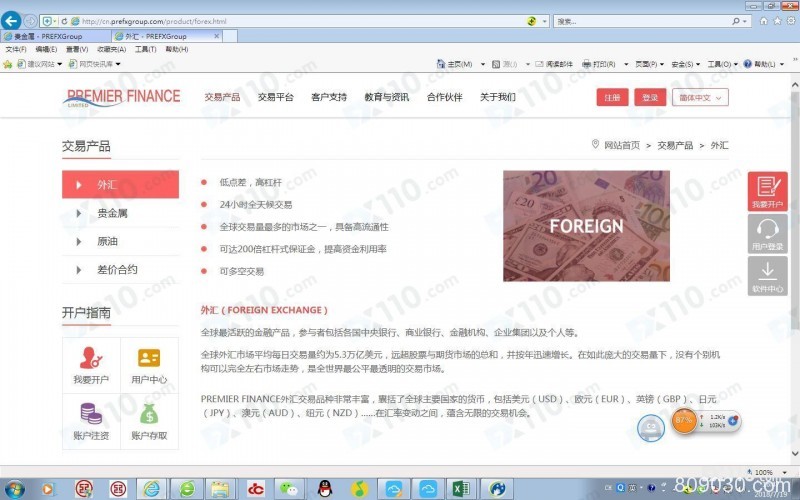Open the green 360 browser taskbar icon
This screenshot has width=800, height=500.
click(x=186, y=489)
